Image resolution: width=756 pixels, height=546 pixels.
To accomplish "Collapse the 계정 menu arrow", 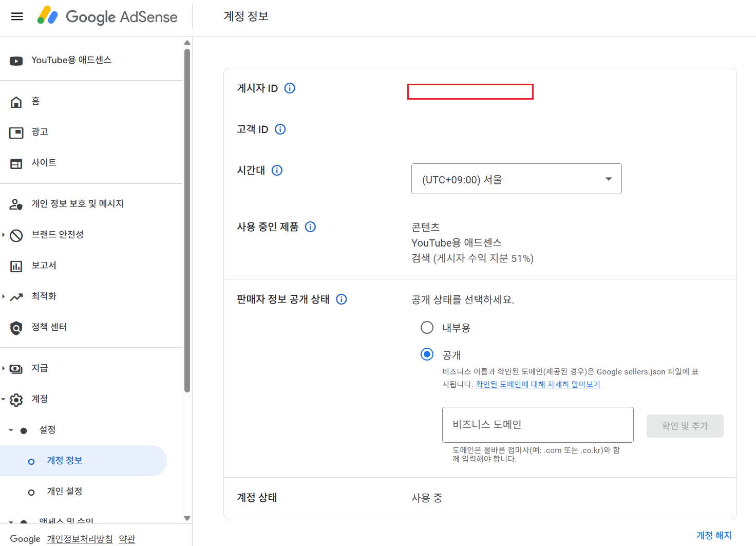I will point(3,399).
